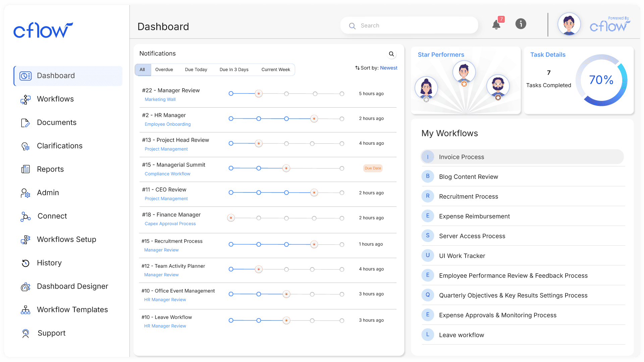Open the Capex Approval Process link

tap(170, 224)
